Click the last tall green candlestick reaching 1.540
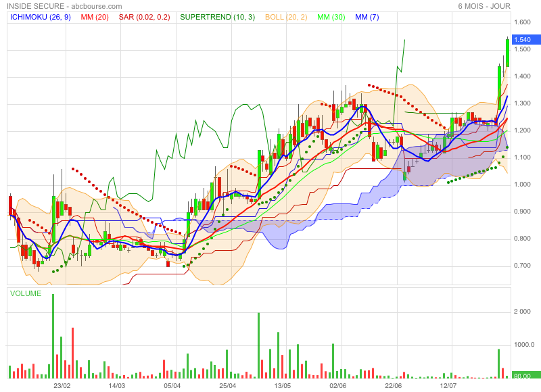The width and height of the screenshot is (541, 392). [x=507, y=53]
